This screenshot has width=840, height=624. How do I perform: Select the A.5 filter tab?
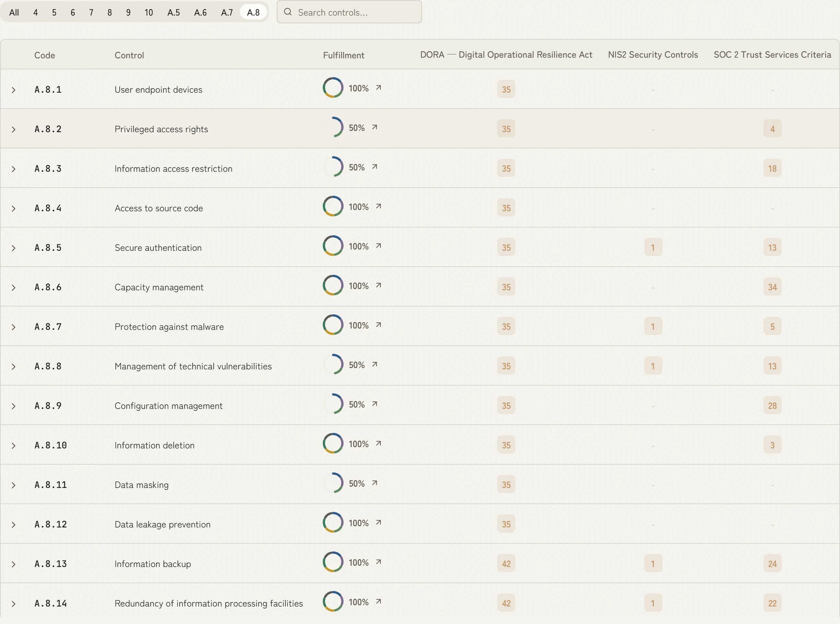(x=173, y=12)
